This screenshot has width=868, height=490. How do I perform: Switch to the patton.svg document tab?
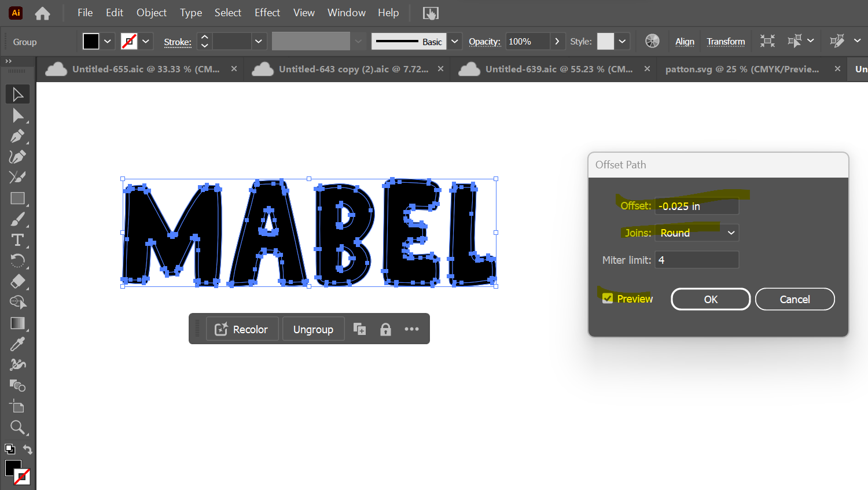click(x=742, y=69)
